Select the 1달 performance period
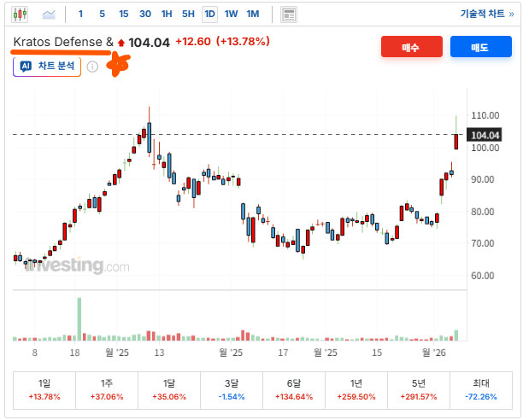Viewport: 523px width, 420px height. click(x=169, y=390)
